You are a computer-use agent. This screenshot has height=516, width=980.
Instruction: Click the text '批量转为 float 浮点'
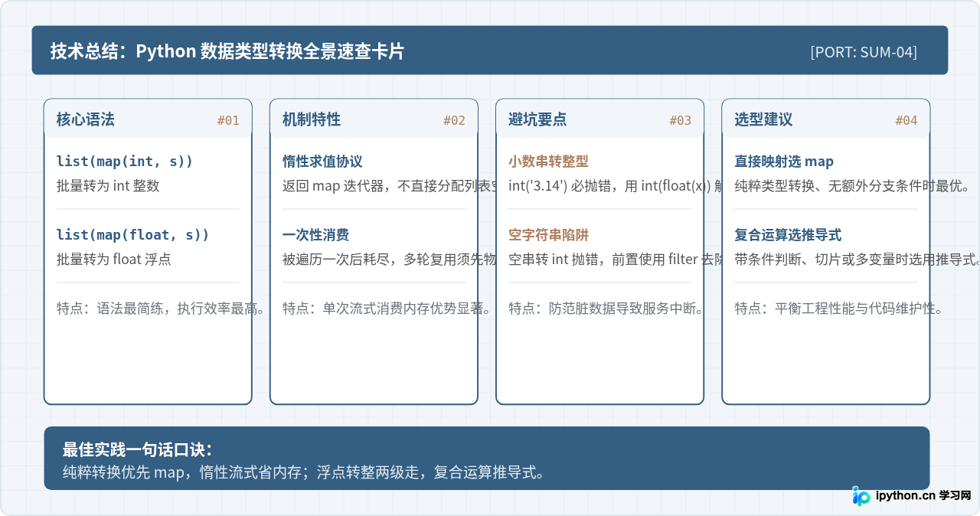(114, 260)
